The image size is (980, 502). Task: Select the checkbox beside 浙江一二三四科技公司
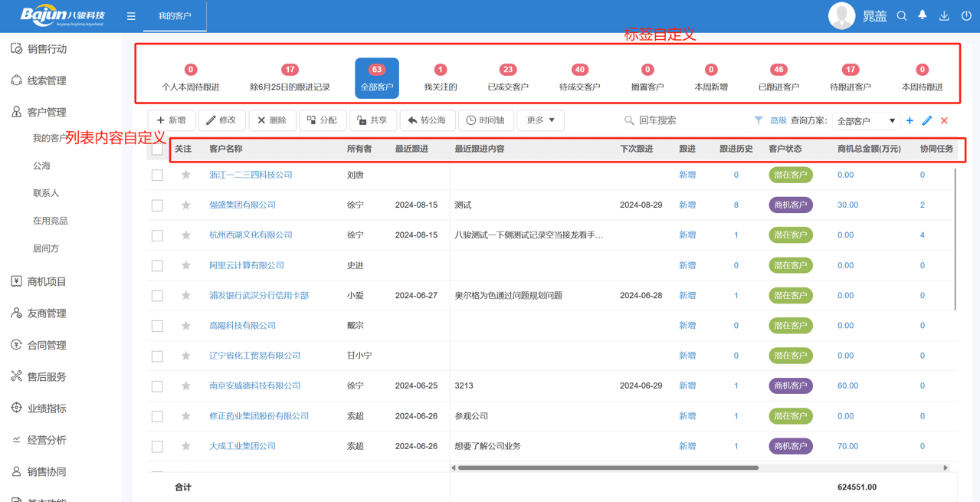[x=157, y=175]
